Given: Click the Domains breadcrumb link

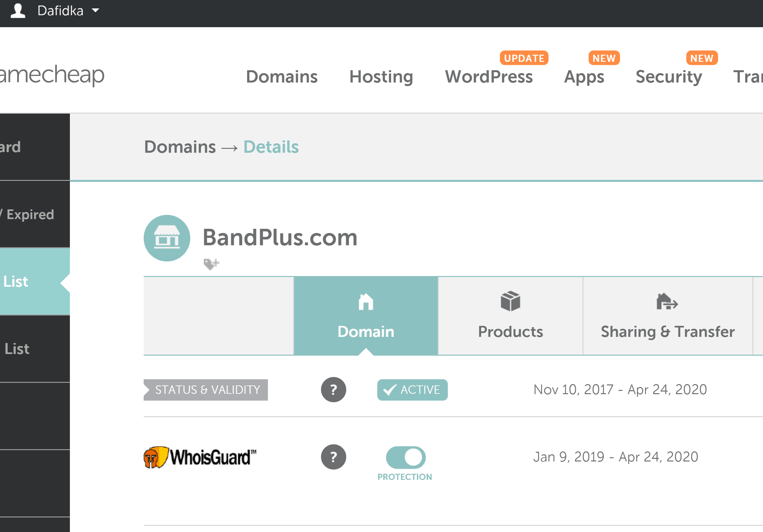Looking at the screenshot, I should coord(180,147).
